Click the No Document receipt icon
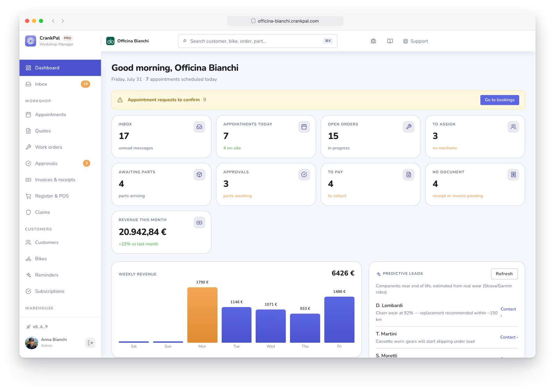The height and width of the screenshot is (392, 555). click(x=513, y=175)
